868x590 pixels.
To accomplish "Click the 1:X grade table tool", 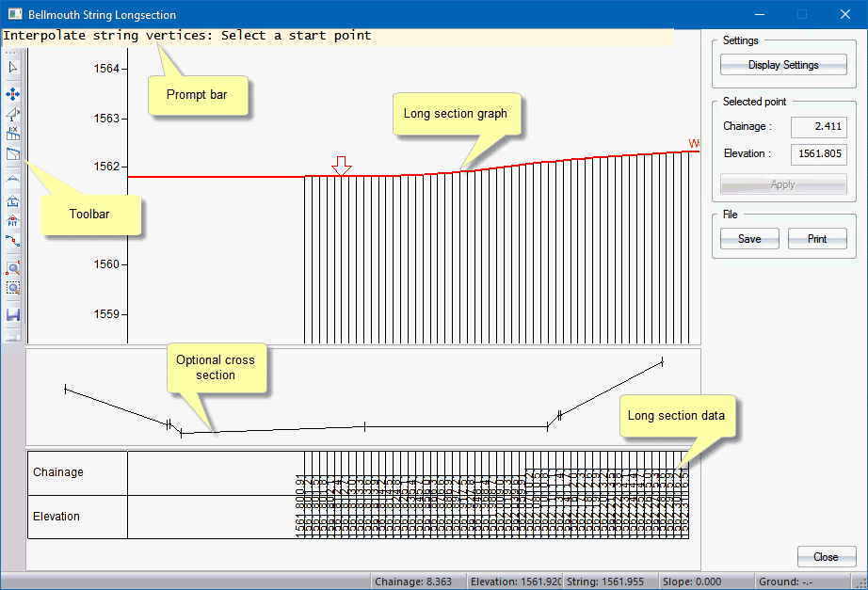I will [13, 134].
